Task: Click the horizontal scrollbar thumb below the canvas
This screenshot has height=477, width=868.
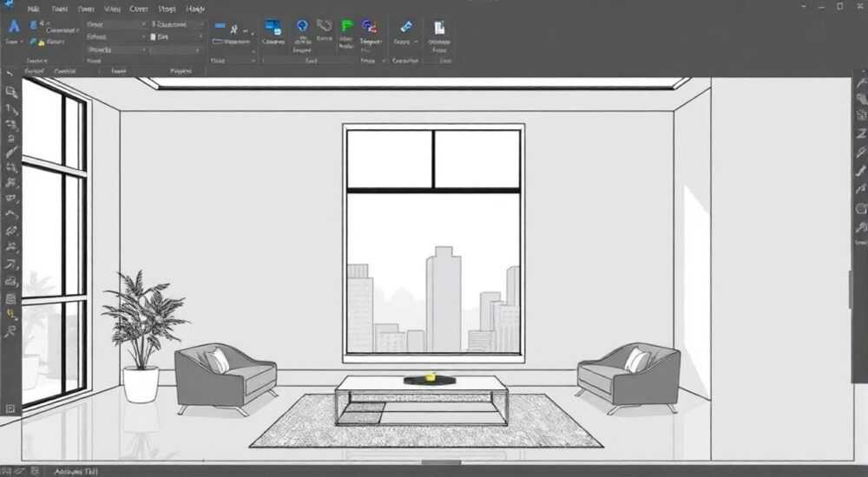Action: tap(441, 462)
